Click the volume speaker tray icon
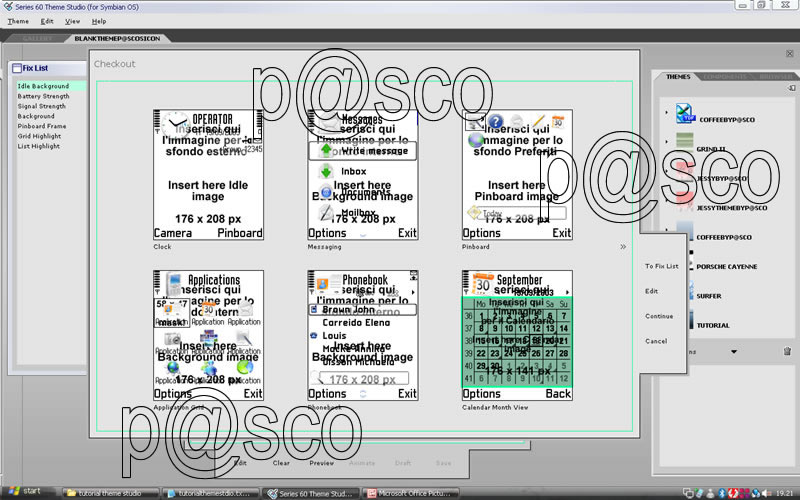This screenshot has height=500, width=800. pos(765,493)
